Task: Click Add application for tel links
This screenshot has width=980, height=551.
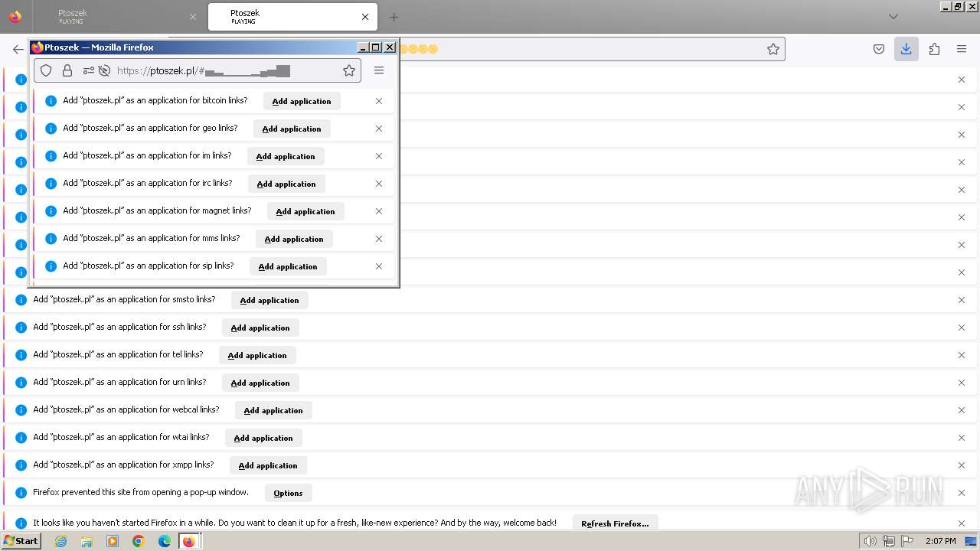Action: pos(257,355)
